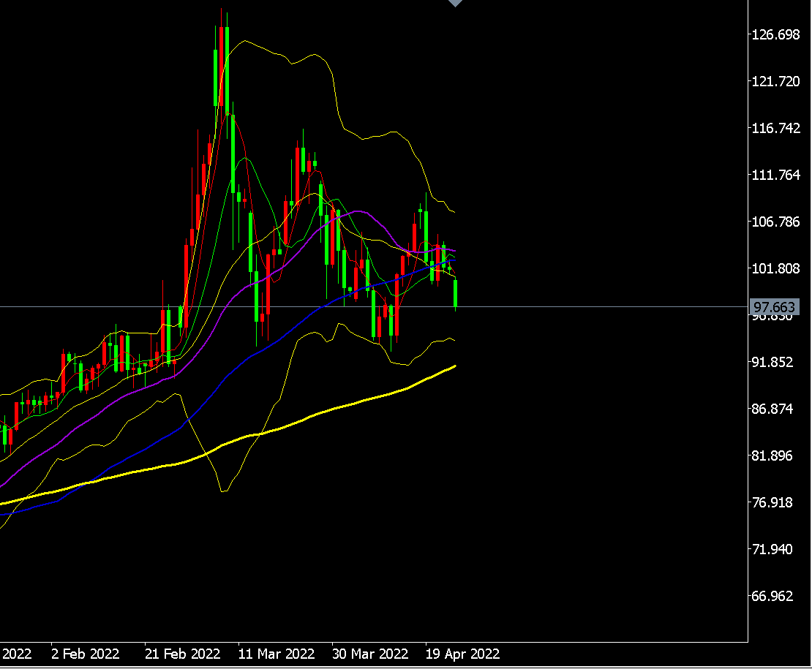Click the 19 Apr 2022 date label
The height and width of the screenshot is (669, 812).
click(464, 653)
